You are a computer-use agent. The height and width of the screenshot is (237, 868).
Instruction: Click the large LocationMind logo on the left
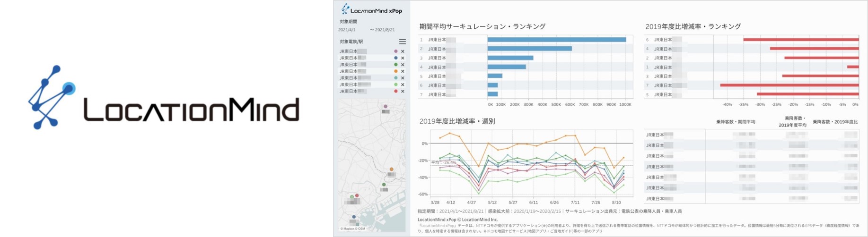pyautogui.click(x=164, y=97)
